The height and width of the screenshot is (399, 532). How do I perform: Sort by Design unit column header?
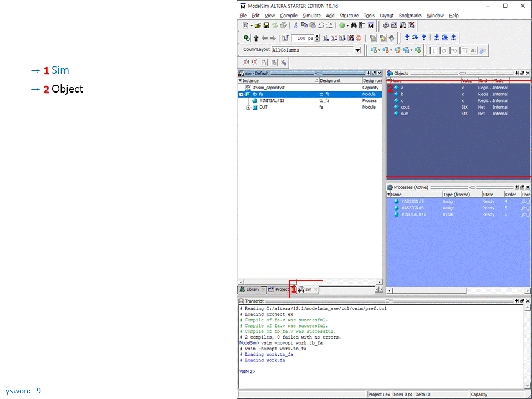341,81
